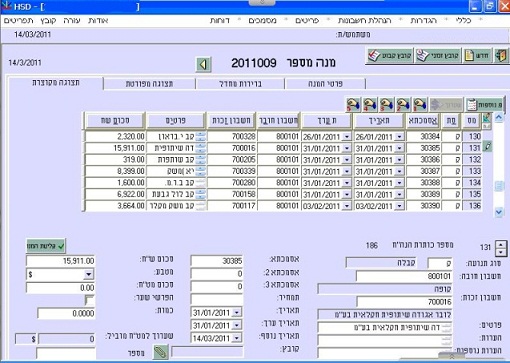The image size is (510, 363).
Task: Open the $ currency dropdown
Action: [88, 274]
